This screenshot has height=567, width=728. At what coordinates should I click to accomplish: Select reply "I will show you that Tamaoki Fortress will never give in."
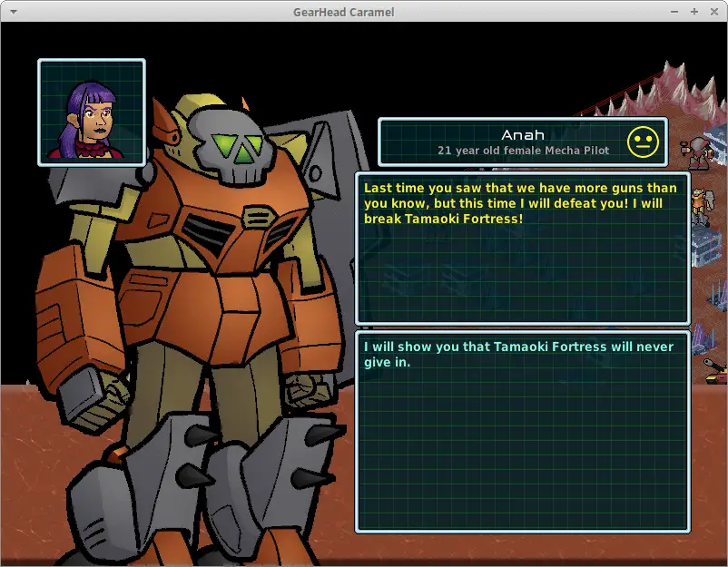tap(518, 355)
